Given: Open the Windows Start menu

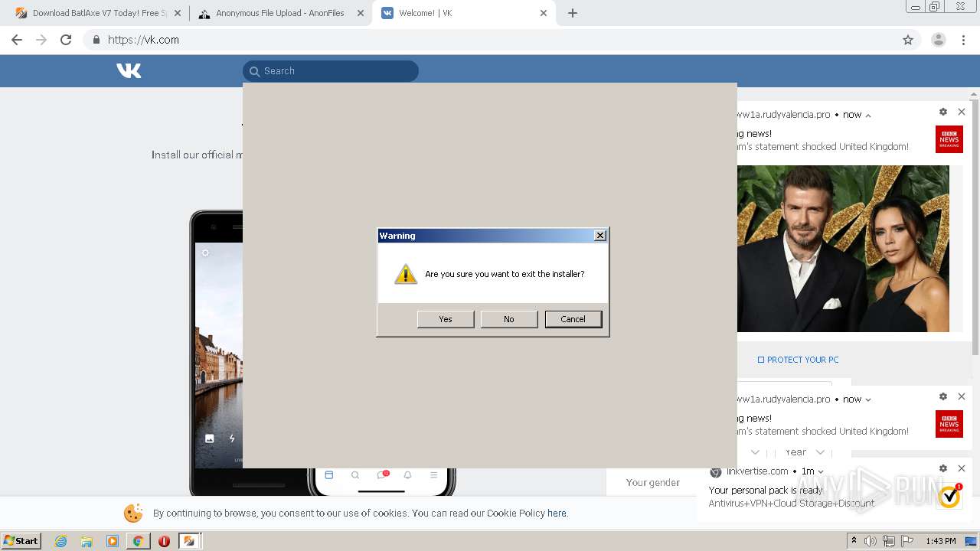Looking at the screenshot, I should click(x=21, y=541).
